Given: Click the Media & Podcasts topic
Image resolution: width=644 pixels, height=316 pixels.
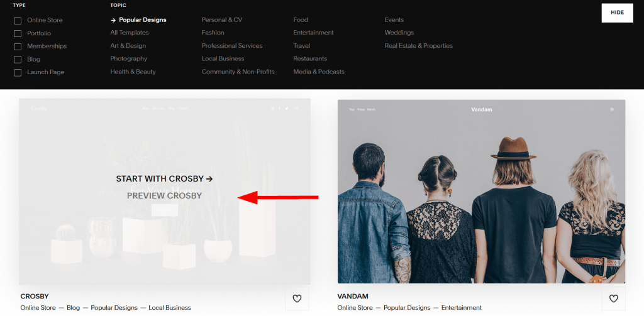Looking at the screenshot, I should pos(319,72).
